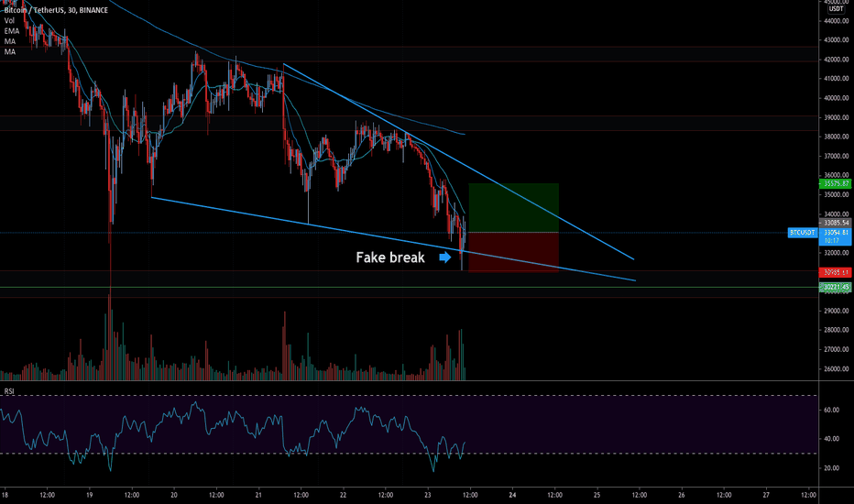
Task: Click the 44000.00 price axis label
Action: point(836,21)
